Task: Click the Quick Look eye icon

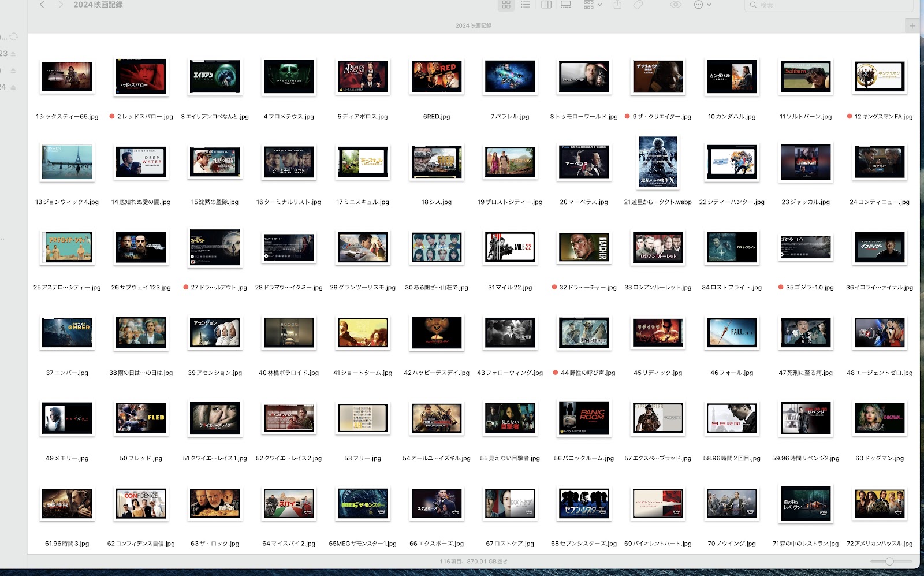Action: (x=676, y=5)
